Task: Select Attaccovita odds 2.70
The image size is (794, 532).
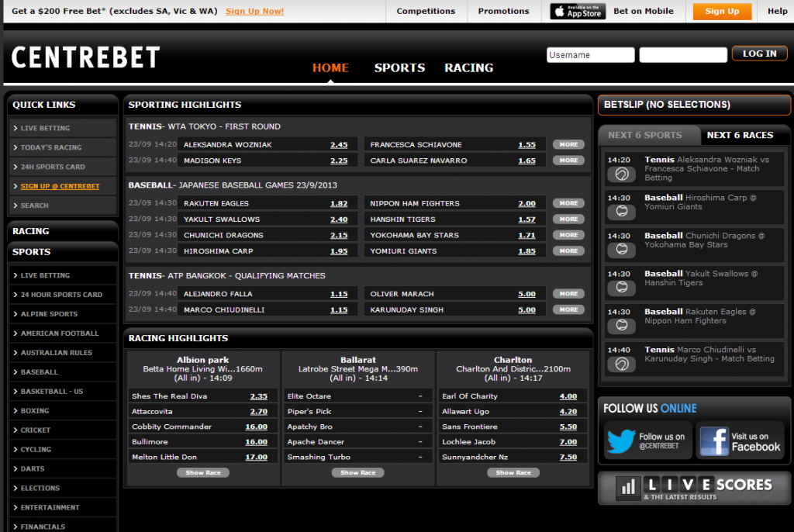Action: point(259,412)
